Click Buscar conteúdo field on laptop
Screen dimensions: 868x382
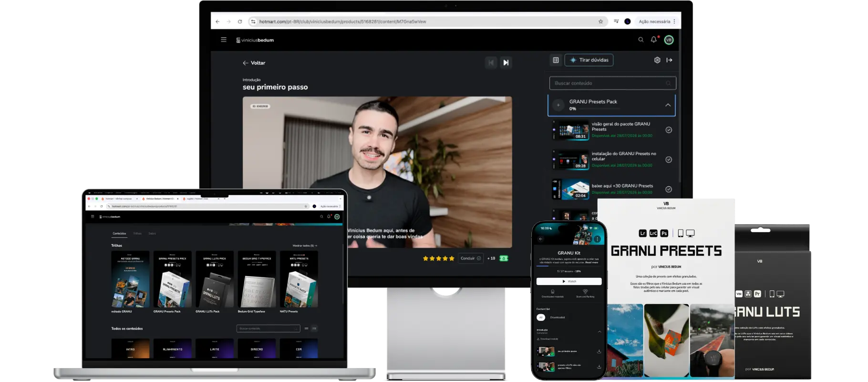[x=268, y=329]
